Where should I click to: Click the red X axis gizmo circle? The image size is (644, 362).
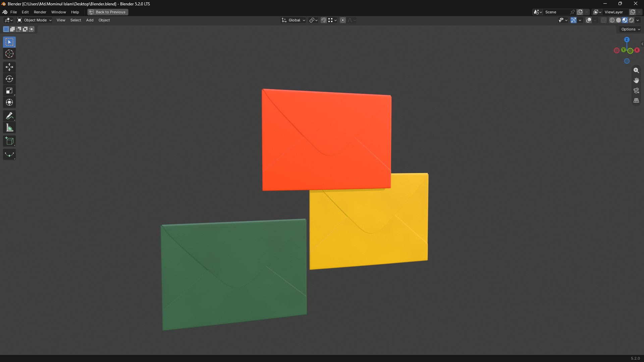(637, 50)
